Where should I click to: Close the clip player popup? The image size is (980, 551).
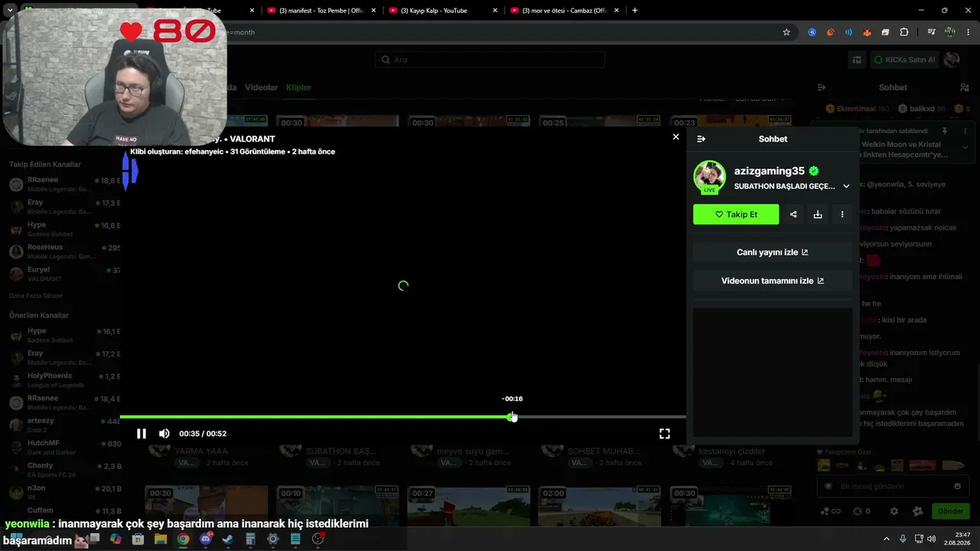pos(675,137)
